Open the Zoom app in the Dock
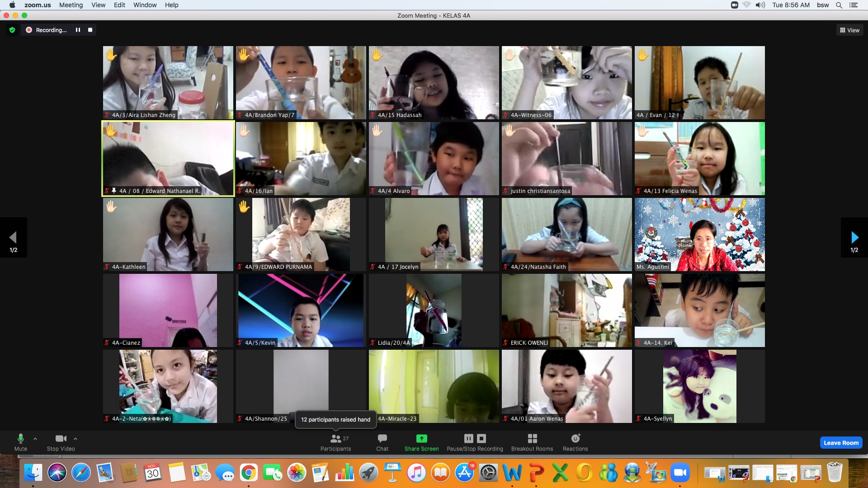 pyautogui.click(x=680, y=473)
